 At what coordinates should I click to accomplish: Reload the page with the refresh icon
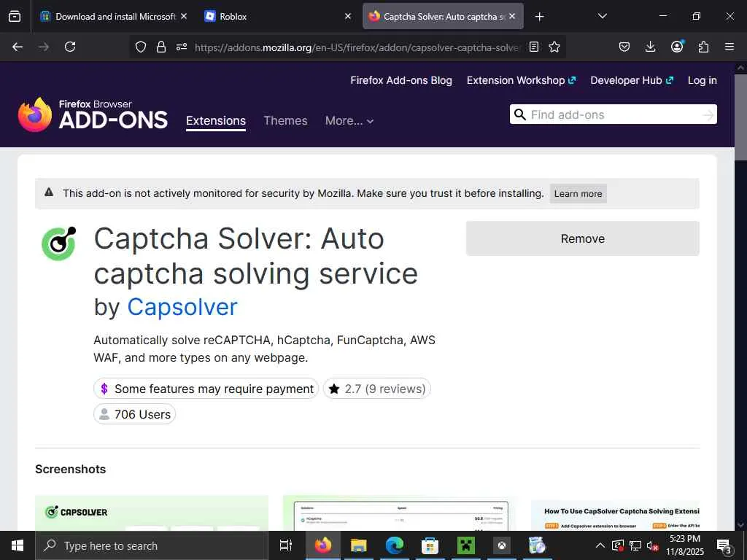point(70,47)
